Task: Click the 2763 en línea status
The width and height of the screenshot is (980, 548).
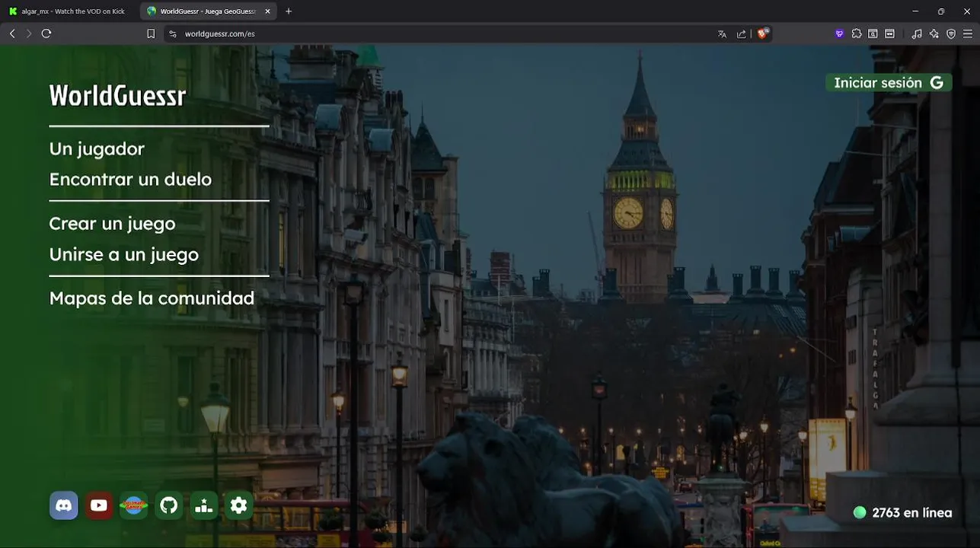Action: 902,513
